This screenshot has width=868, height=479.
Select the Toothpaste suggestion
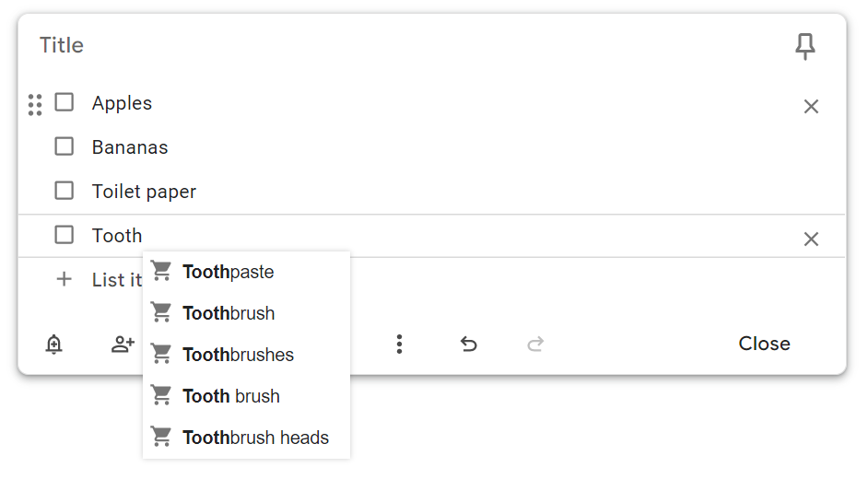229,272
